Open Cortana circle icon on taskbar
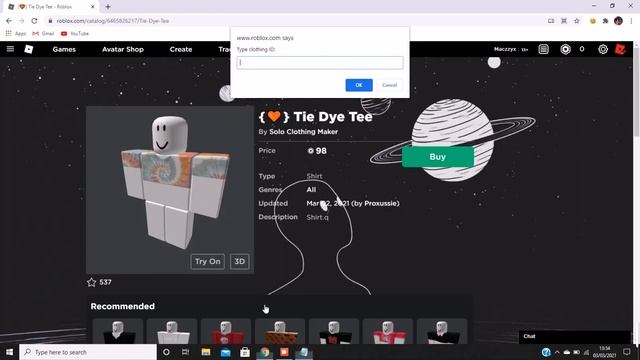Viewport: 640px width, 360px height. [x=166, y=352]
